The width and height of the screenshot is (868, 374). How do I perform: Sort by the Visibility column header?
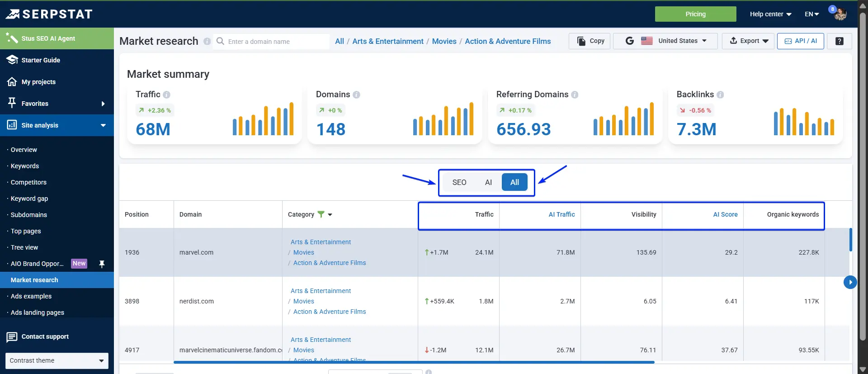coord(644,214)
